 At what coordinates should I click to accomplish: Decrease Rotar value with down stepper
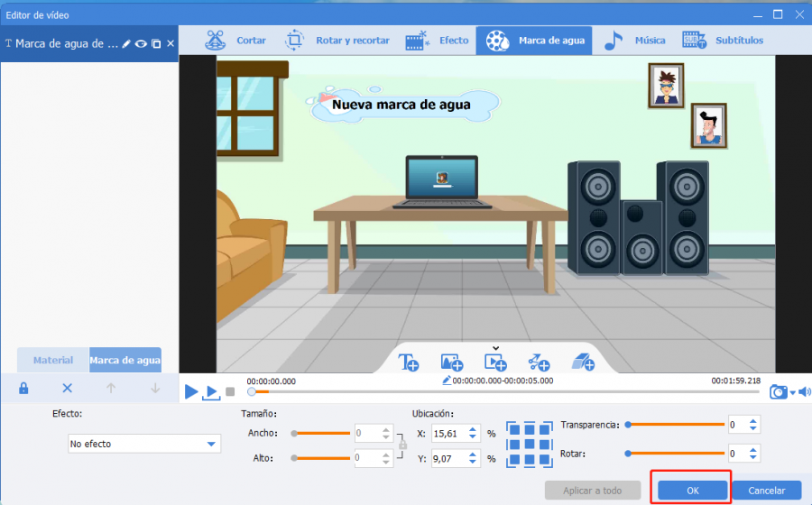(753, 458)
